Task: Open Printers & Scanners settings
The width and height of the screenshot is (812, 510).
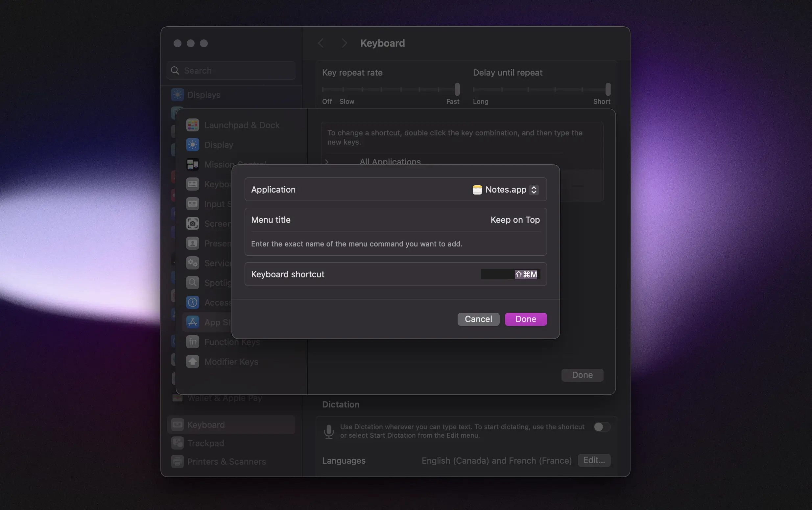Action: pos(226,461)
